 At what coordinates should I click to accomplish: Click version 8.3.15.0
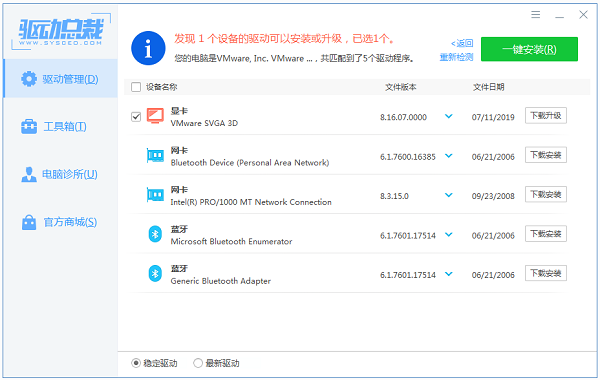[x=394, y=196]
